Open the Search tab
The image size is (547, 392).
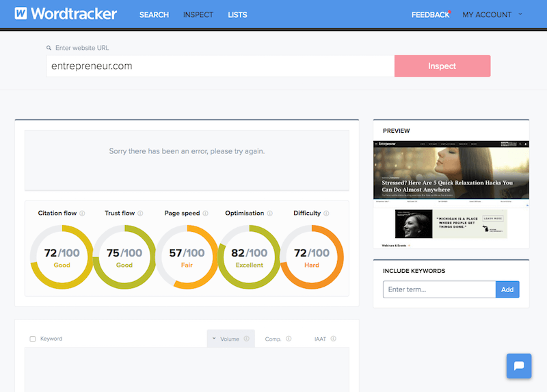154,14
